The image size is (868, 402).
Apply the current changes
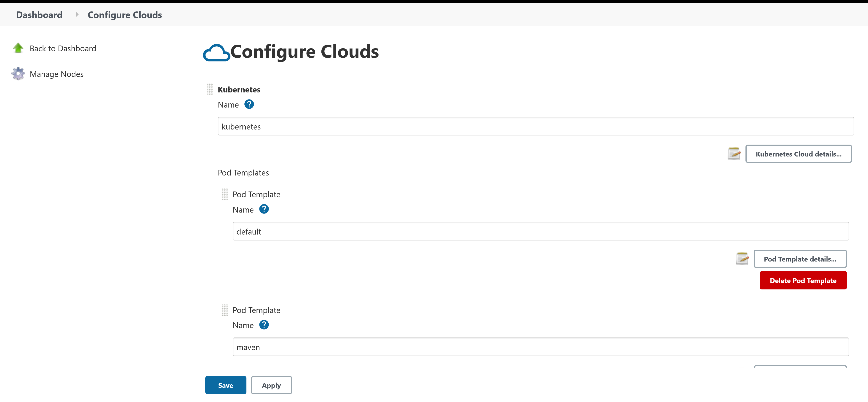point(271,385)
